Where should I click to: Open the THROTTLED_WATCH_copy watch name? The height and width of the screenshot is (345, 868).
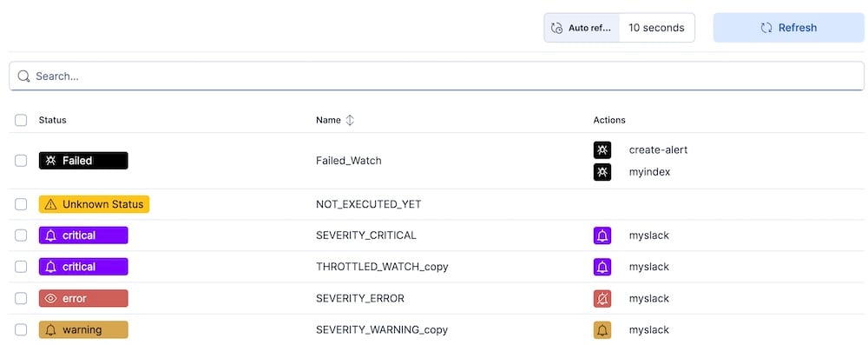tap(382, 267)
